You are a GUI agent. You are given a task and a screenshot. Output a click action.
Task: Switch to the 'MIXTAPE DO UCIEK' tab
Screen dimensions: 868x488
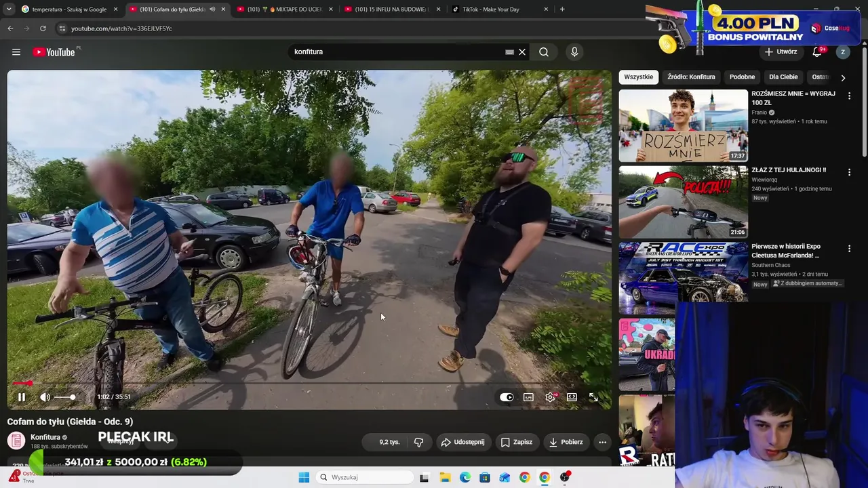point(285,9)
